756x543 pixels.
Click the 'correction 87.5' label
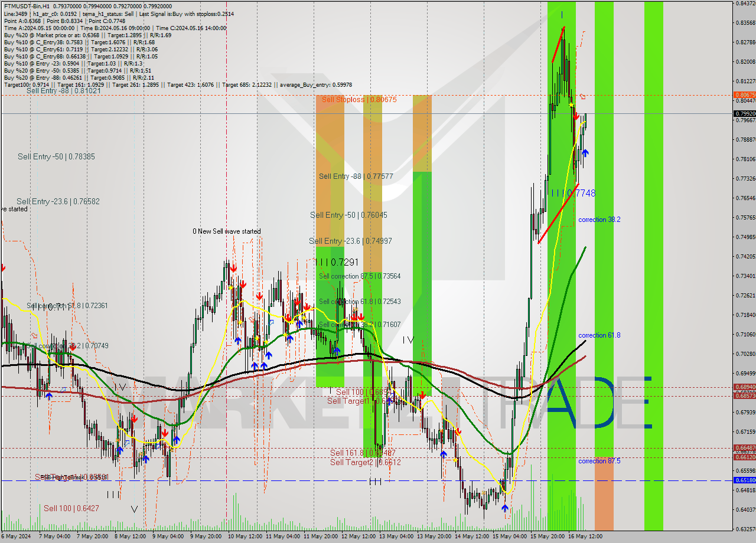pyautogui.click(x=598, y=461)
